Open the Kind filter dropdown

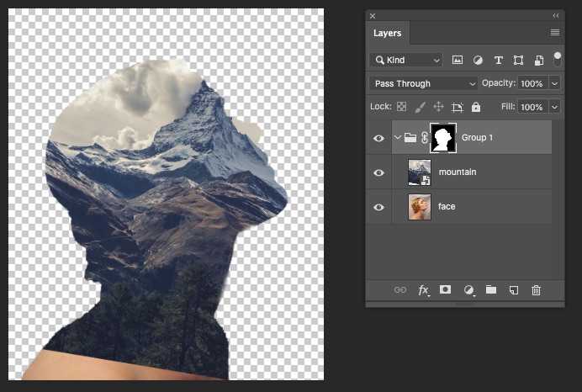pos(406,61)
